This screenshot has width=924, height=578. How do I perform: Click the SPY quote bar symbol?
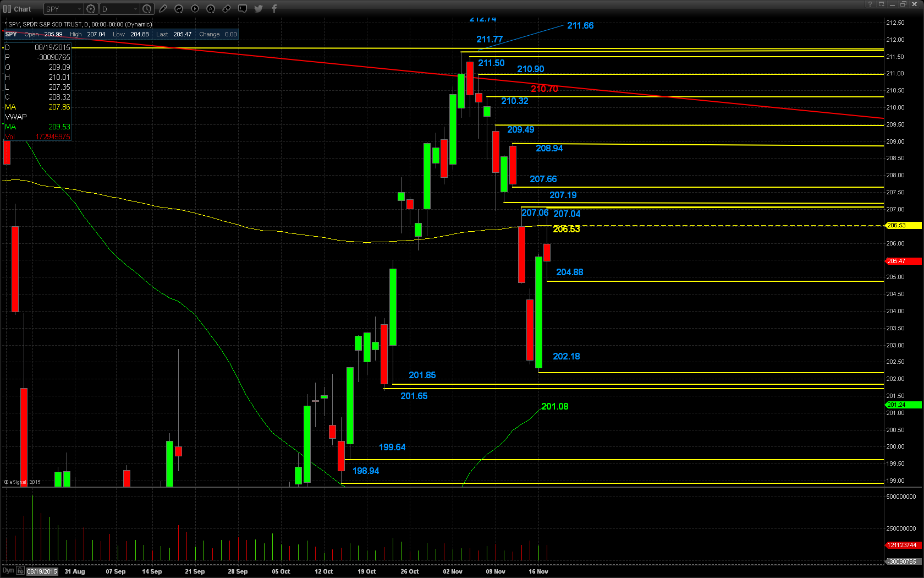[11, 34]
